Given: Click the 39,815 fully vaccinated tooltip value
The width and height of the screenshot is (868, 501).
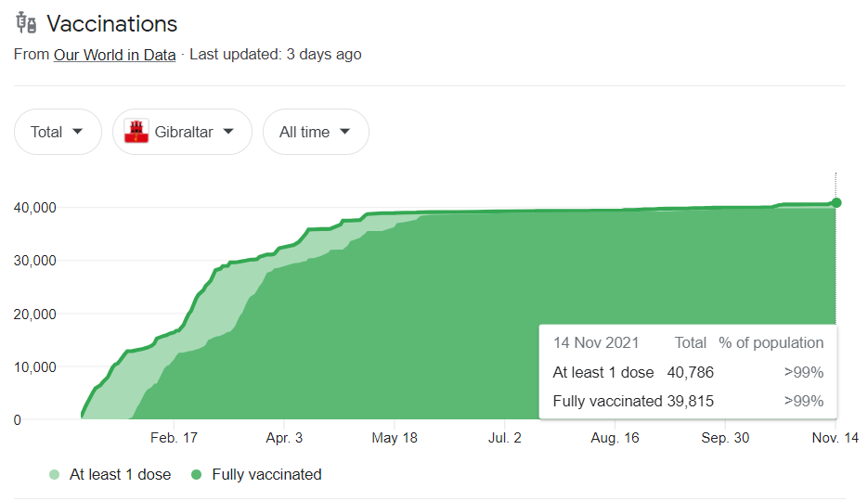Looking at the screenshot, I should click(x=690, y=402).
